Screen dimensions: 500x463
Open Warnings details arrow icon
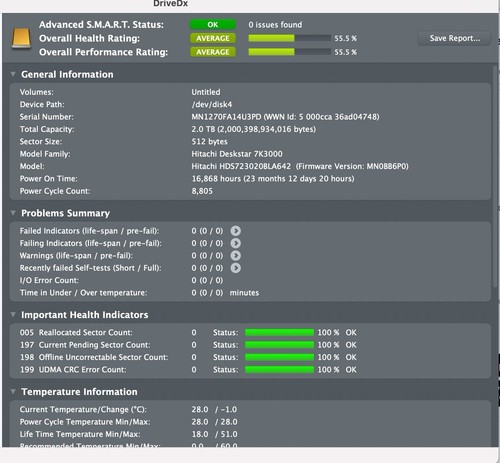point(236,255)
